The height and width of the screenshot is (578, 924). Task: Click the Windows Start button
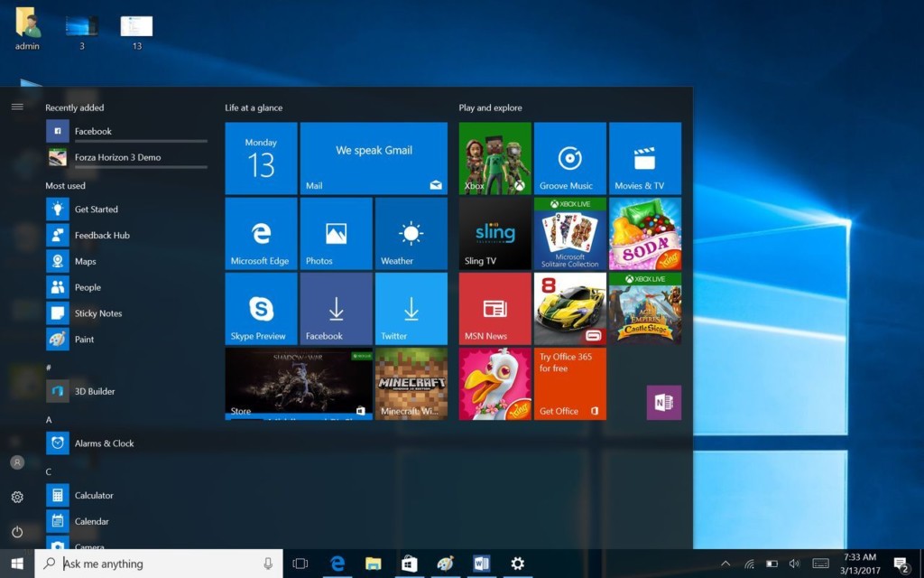coord(17,564)
